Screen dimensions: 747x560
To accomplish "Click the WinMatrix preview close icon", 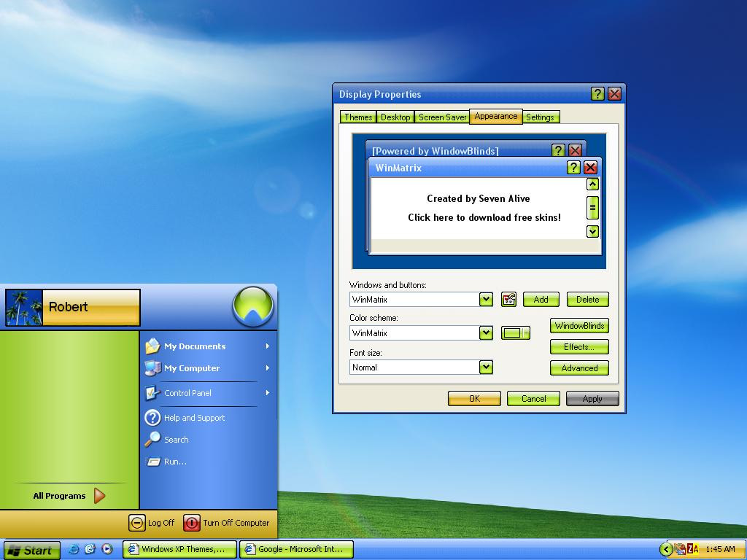I will click(x=591, y=167).
